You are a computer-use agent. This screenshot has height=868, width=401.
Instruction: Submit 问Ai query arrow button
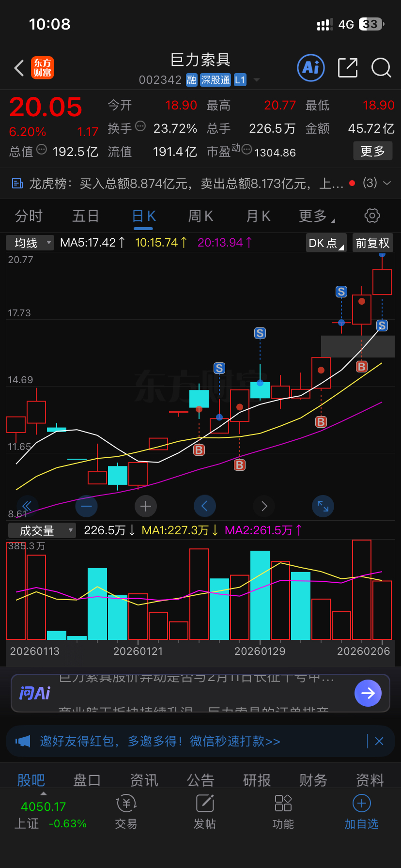(368, 693)
